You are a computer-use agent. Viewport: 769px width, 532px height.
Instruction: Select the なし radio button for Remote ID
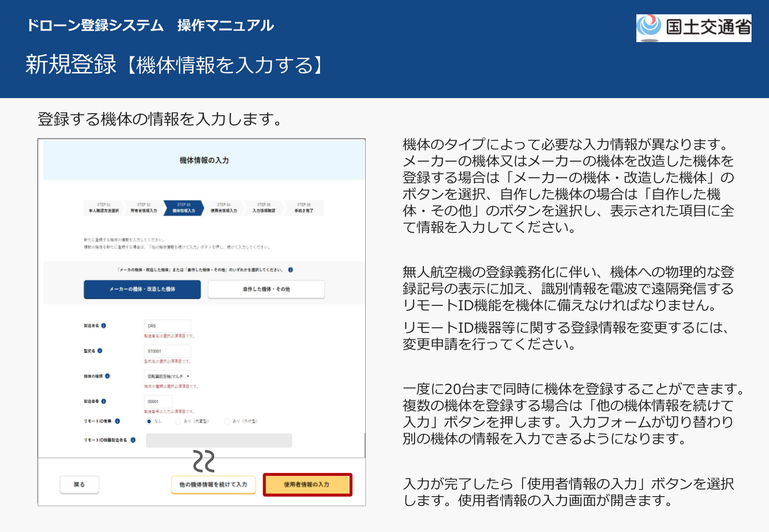coord(149,421)
